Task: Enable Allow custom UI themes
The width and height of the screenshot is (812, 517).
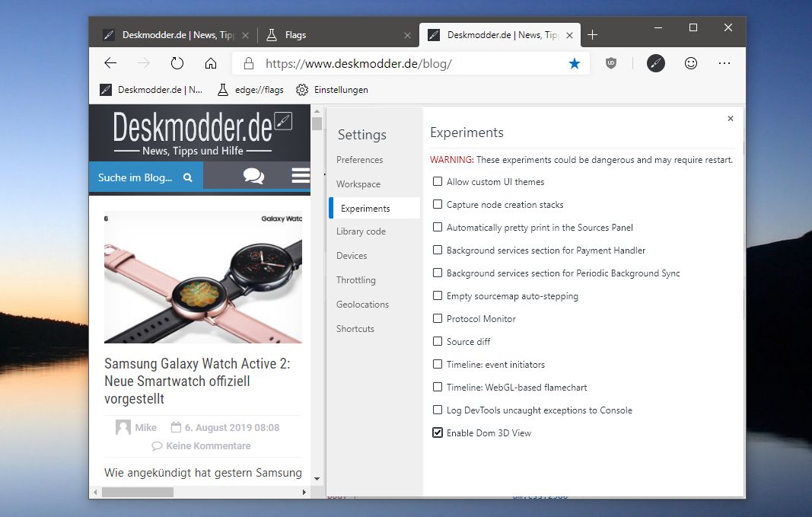Action: (x=438, y=181)
